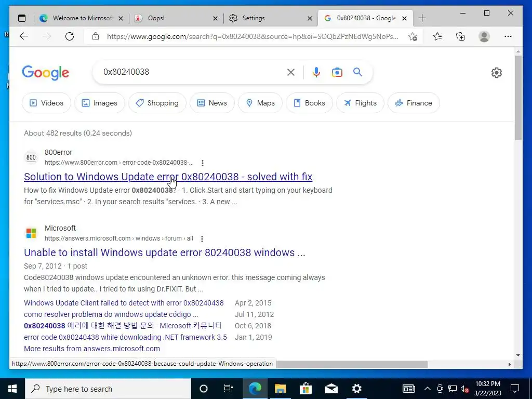Filter results by Maps

click(x=260, y=103)
